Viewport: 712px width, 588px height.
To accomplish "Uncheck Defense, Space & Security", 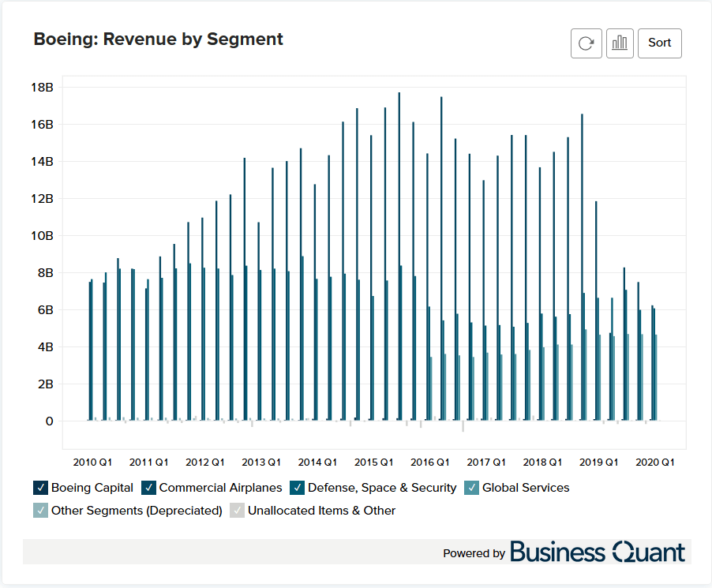I will coord(298,488).
